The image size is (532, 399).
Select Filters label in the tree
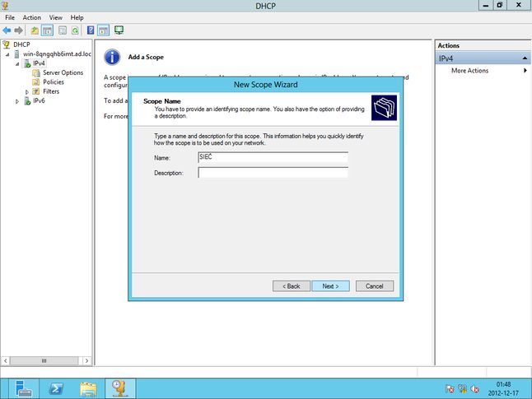coord(51,91)
